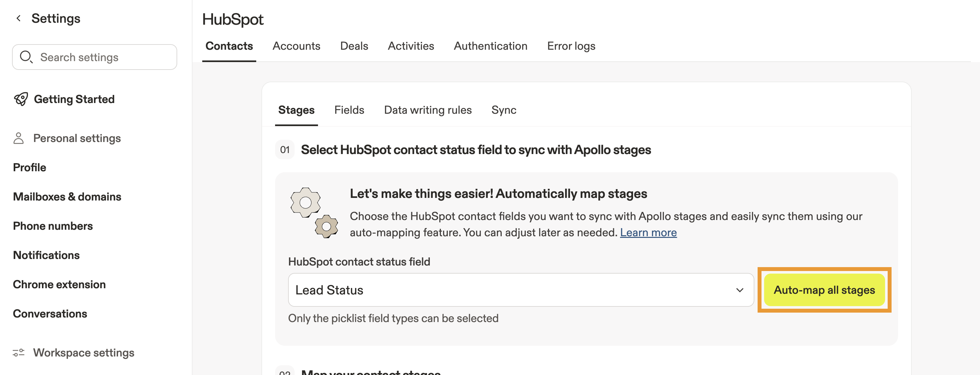Click the Workspace settings sliders icon
The width and height of the screenshot is (980, 375).
coord(18,353)
